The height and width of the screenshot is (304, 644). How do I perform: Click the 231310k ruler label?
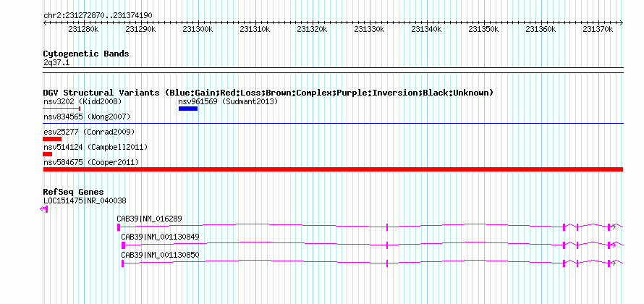coord(255,29)
